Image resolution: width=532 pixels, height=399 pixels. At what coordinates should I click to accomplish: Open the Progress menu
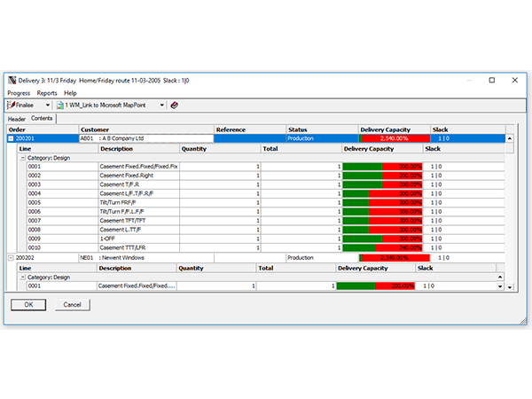point(19,93)
